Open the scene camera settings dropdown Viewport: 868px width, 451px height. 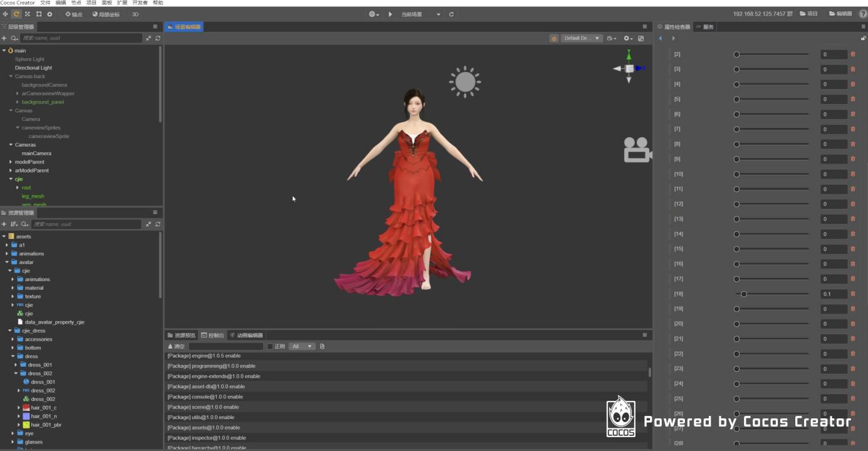(612, 38)
